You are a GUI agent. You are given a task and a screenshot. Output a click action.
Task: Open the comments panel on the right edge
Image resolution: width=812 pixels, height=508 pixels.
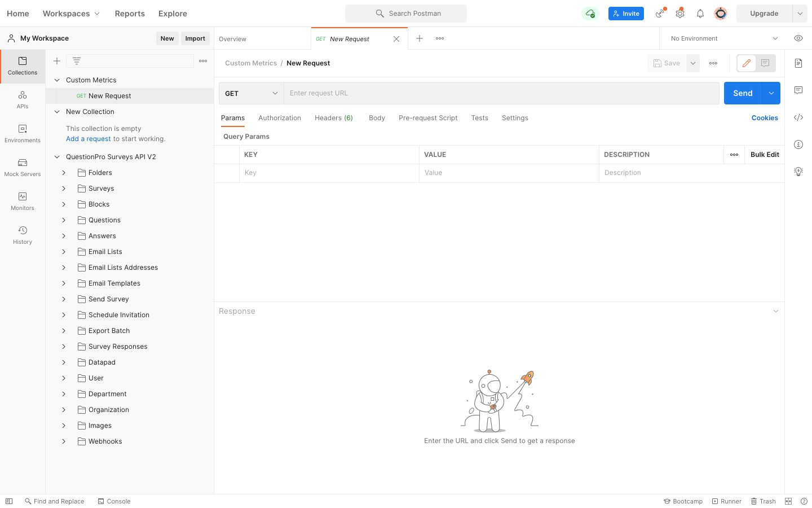798,90
